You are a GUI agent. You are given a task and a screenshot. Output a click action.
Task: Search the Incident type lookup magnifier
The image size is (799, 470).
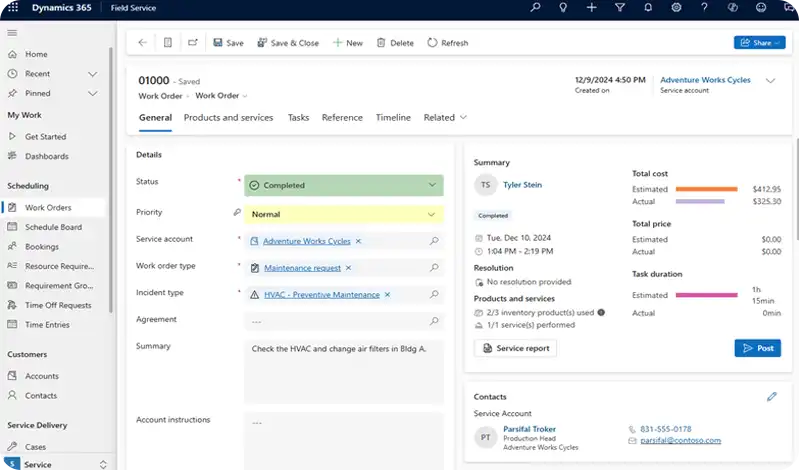[x=434, y=294]
